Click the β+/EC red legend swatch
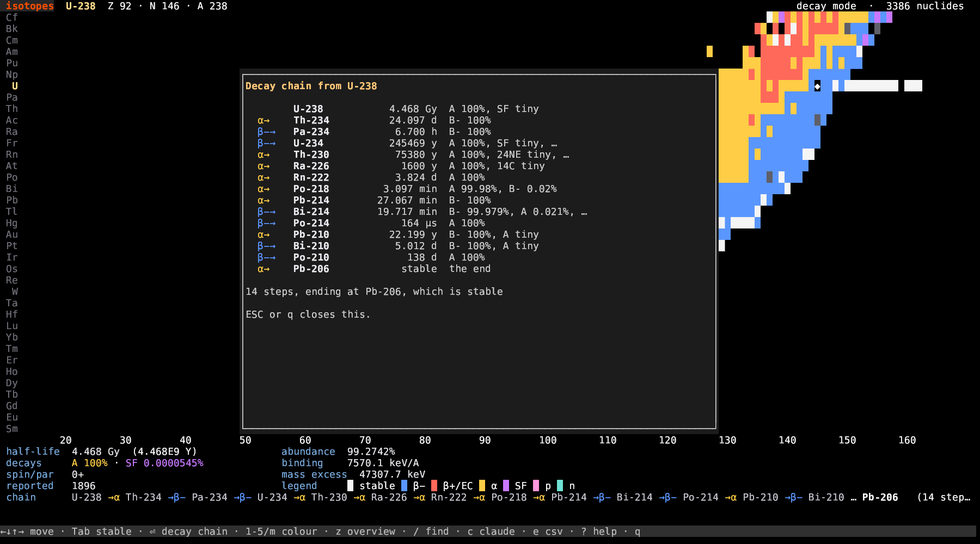 coord(434,486)
